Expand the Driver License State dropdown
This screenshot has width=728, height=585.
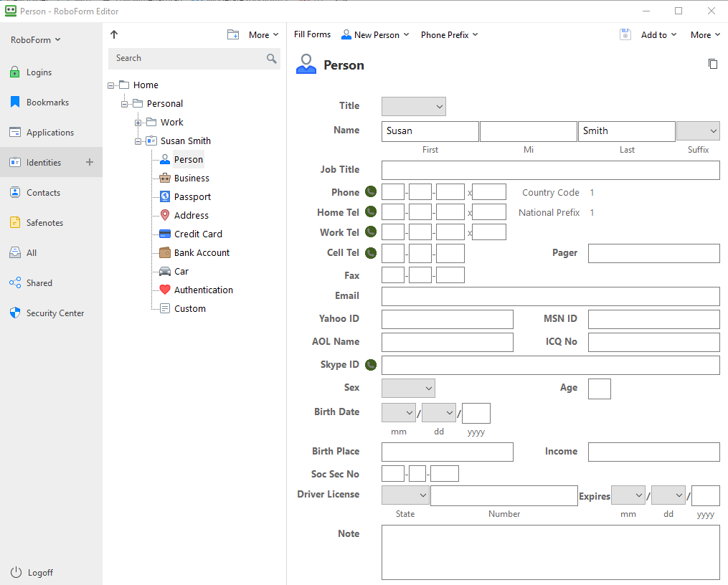coord(405,495)
